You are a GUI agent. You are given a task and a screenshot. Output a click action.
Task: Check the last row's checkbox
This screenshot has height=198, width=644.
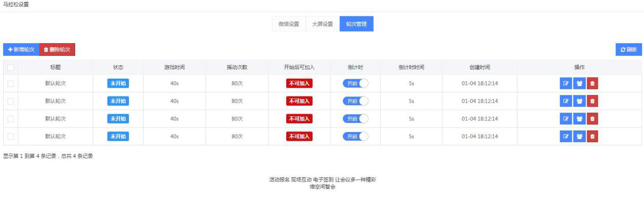pyautogui.click(x=10, y=137)
